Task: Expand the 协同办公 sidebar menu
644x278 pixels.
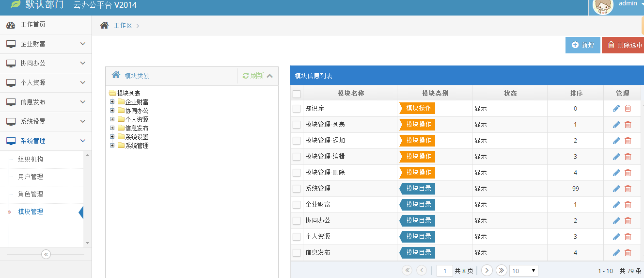Action: coord(46,64)
